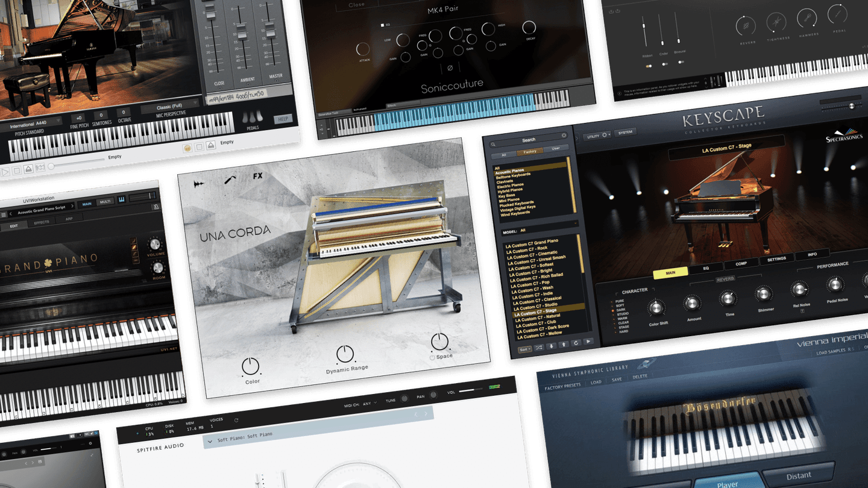Click the down arrow icon in Keyscape browser
Image resolution: width=868 pixels, height=488 pixels.
pyautogui.click(x=552, y=346)
